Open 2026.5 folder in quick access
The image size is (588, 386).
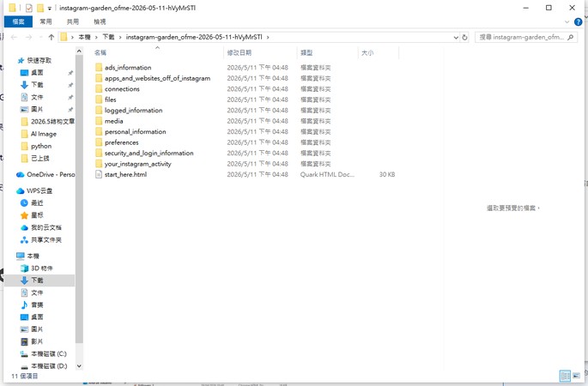click(x=47, y=122)
